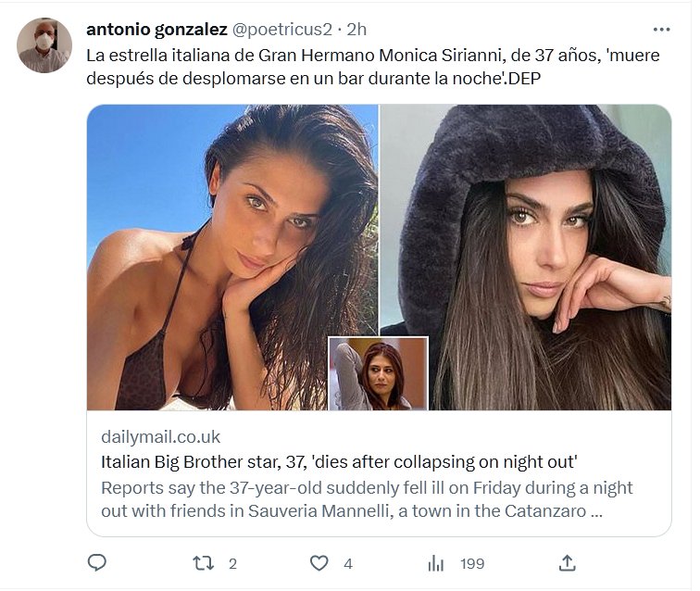
Task: Click the retweet count of 2
Action: point(232,563)
